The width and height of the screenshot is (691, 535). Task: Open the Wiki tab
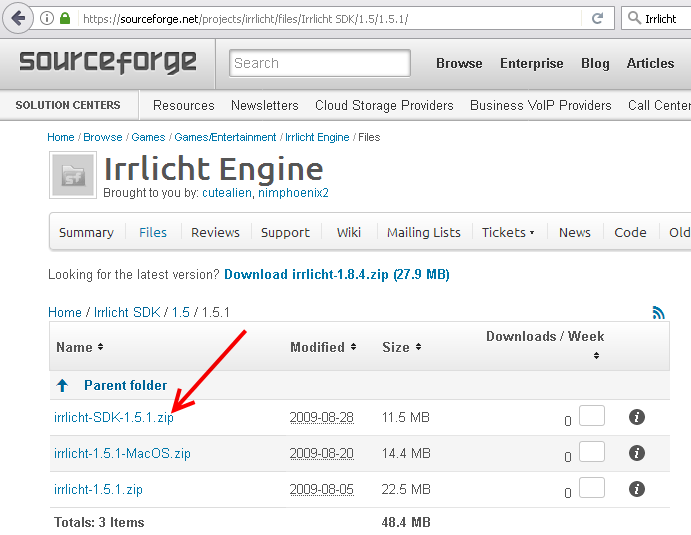(349, 232)
